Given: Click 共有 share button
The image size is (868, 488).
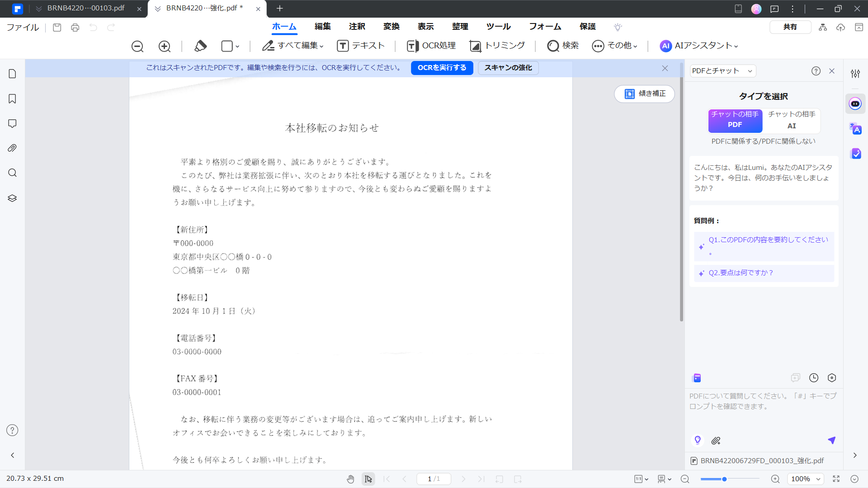Looking at the screenshot, I should (x=790, y=27).
